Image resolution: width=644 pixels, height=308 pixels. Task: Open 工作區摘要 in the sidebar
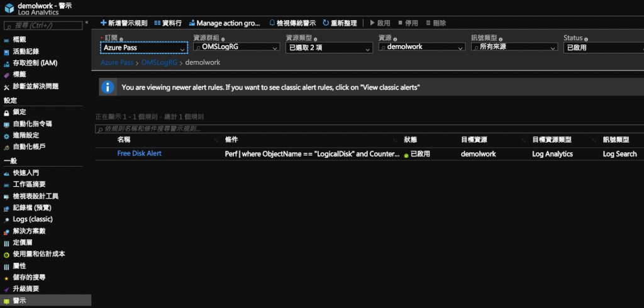(x=29, y=184)
